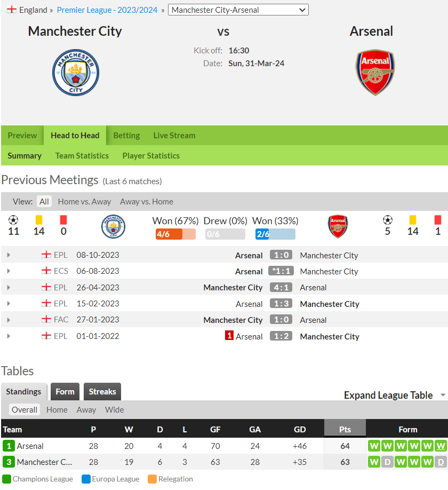Expand the 08-10-2023 EPL match row
The width and height of the screenshot is (448, 490).
(9, 255)
